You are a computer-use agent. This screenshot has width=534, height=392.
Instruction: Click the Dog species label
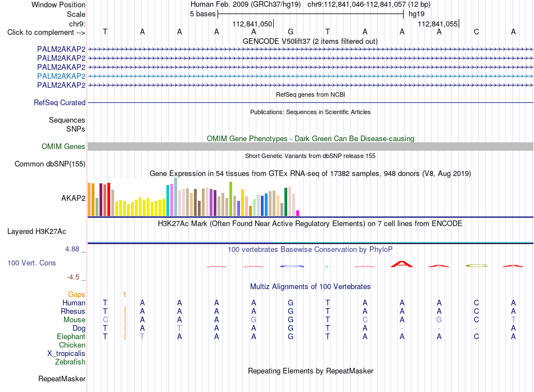(x=79, y=328)
